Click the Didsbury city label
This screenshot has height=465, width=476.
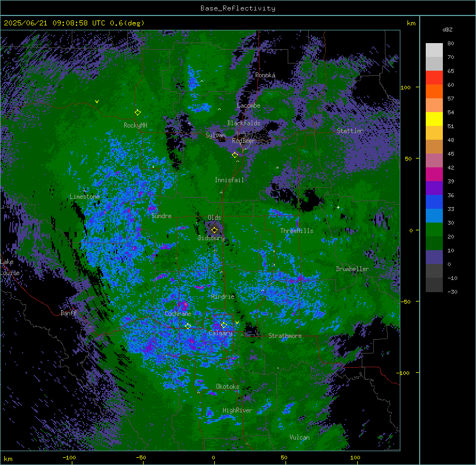211,238
